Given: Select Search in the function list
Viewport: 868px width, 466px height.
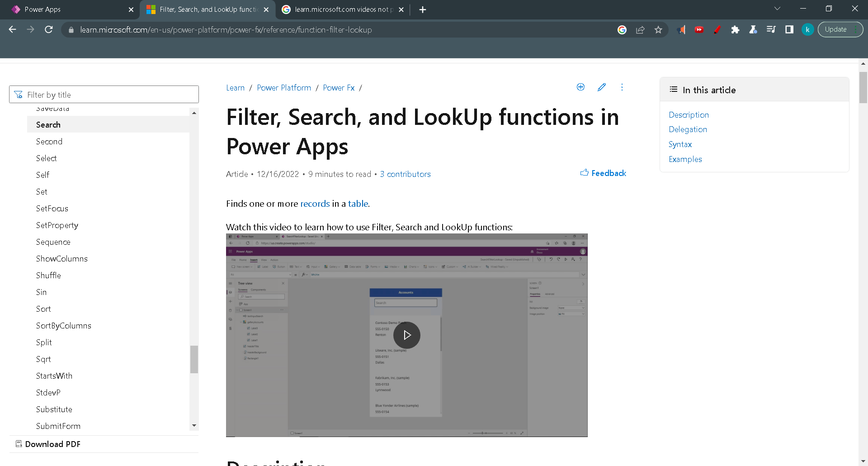Looking at the screenshot, I should point(108,124).
